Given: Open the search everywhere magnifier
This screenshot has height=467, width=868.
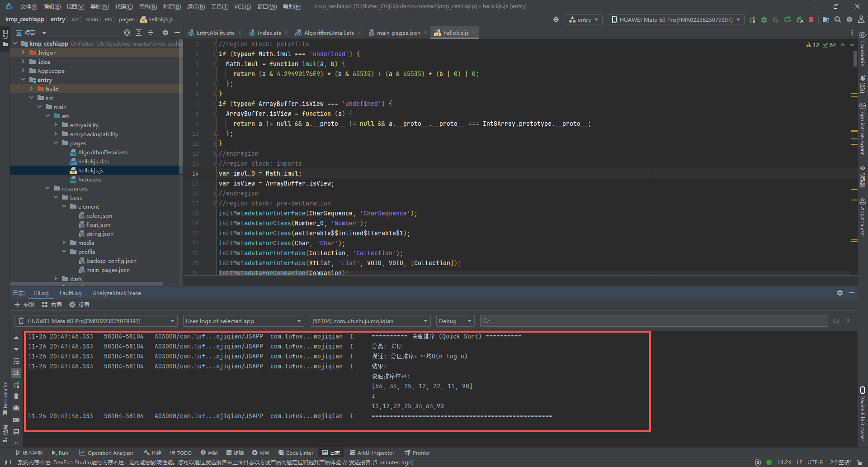Looking at the screenshot, I should [x=838, y=19].
